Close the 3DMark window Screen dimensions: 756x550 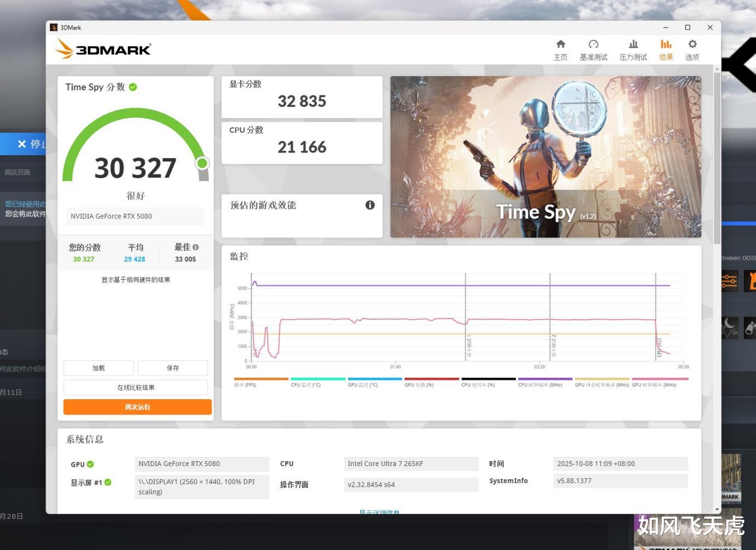click(710, 27)
